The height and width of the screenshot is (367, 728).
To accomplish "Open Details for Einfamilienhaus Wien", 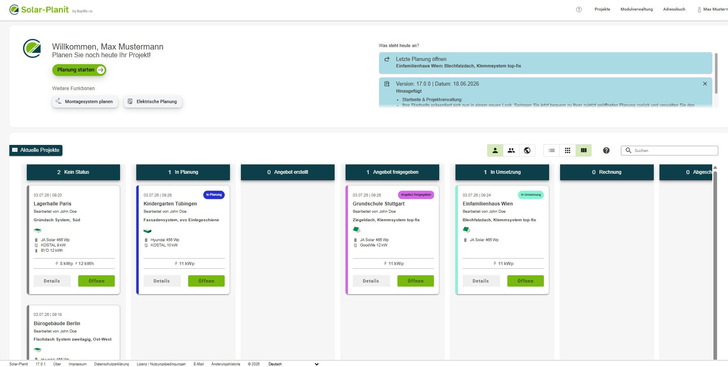I will tap(481, 281).
